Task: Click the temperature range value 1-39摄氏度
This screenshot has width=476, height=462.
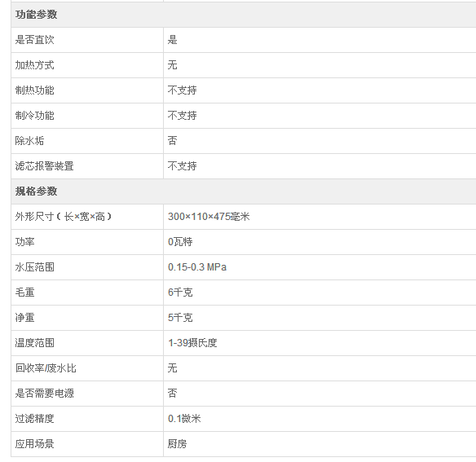Action: click(x=192, y=343)
